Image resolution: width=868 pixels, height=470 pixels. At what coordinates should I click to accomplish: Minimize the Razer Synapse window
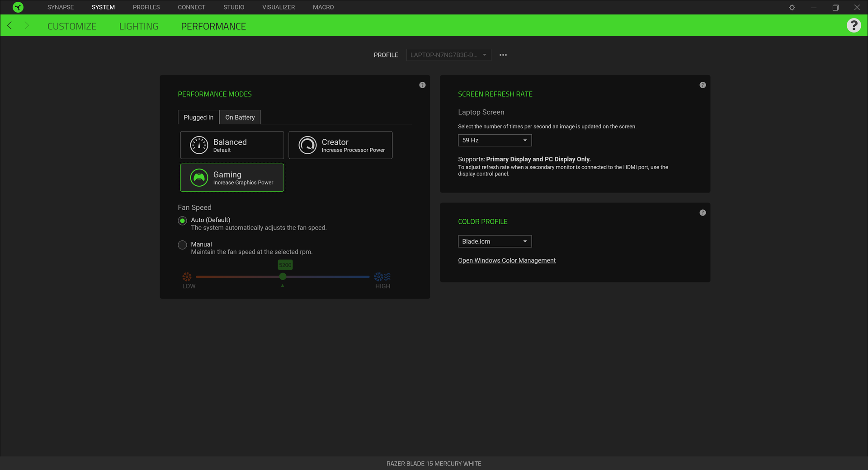coord(814,7)
